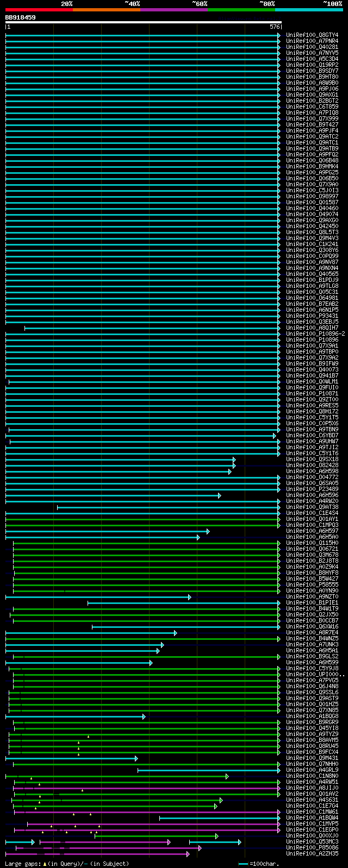The width and height of the screenshot is (348, 868).
Task: Click label UniRef100_Q6XW16
Action: click(312, 627)
